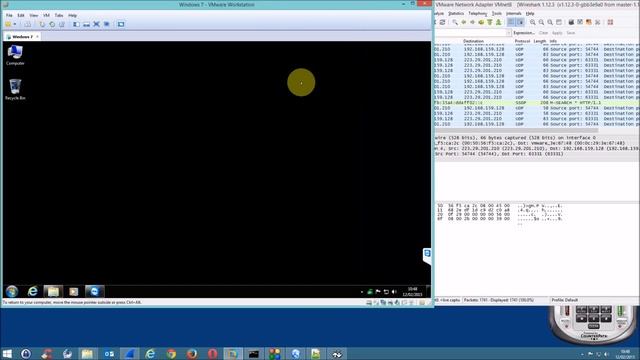Sort by Protocol column header in Wireshark
Viewport: 640px width, 360px height.
522,41
